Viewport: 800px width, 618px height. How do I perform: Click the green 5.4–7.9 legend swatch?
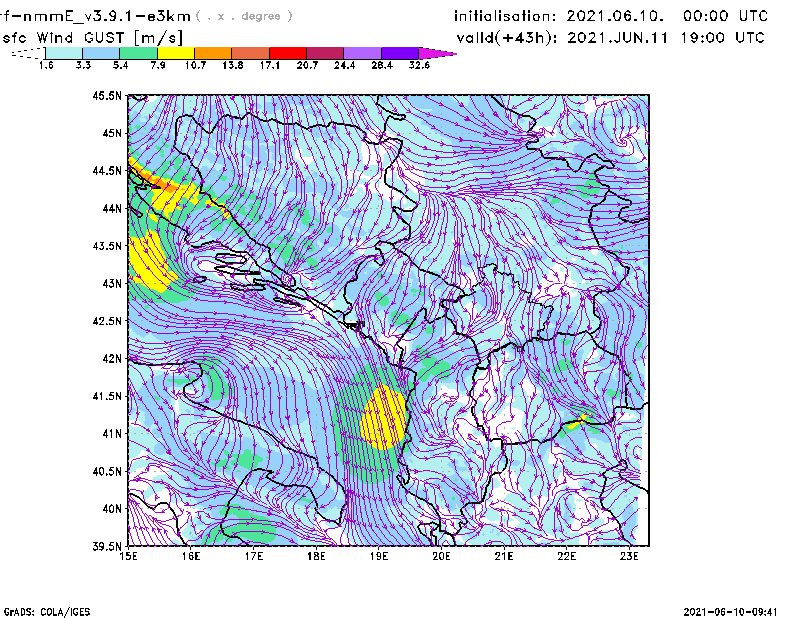138,53
